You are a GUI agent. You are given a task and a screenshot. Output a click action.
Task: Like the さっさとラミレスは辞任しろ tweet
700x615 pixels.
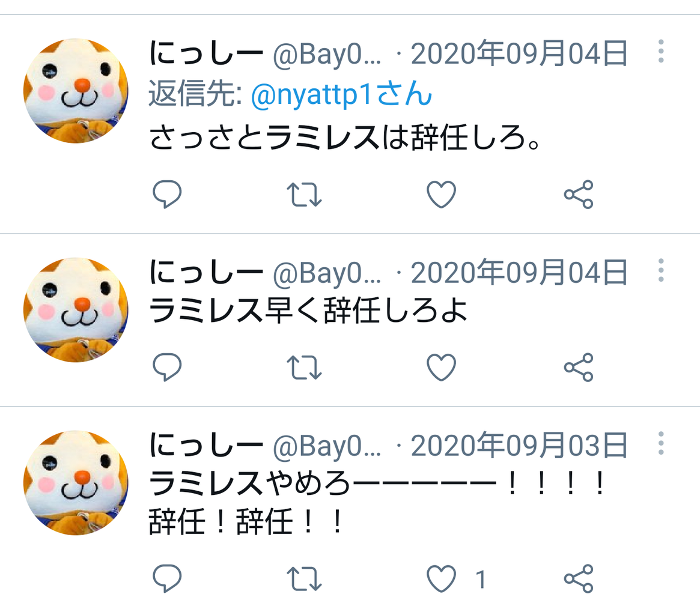pyautogui.click(x=442, y=194)
